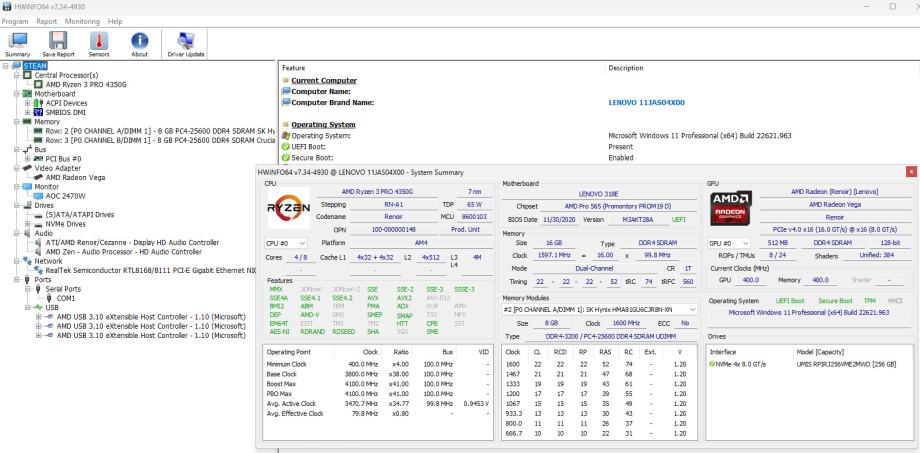The image size is (920, 453).
Task: Click the Ports node icon
Action: (28, 280)
